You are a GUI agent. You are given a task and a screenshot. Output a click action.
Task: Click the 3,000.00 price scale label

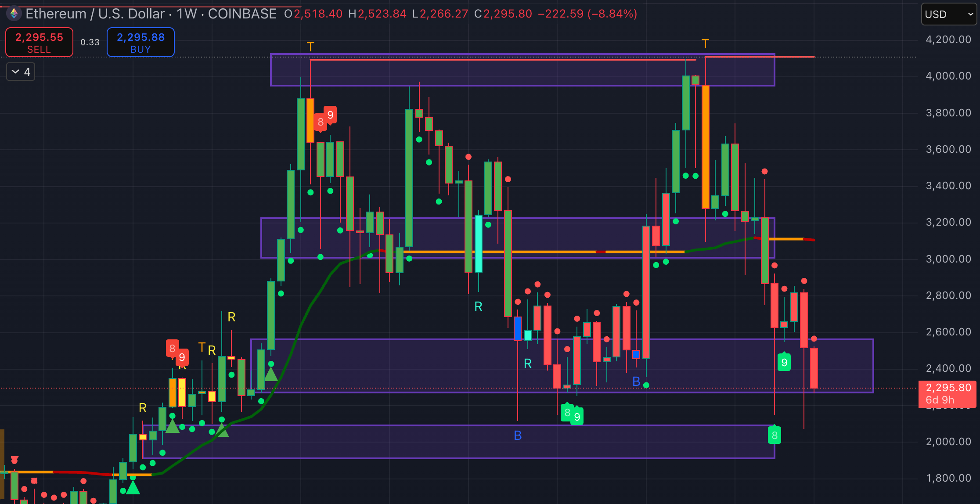coord(948,259)
